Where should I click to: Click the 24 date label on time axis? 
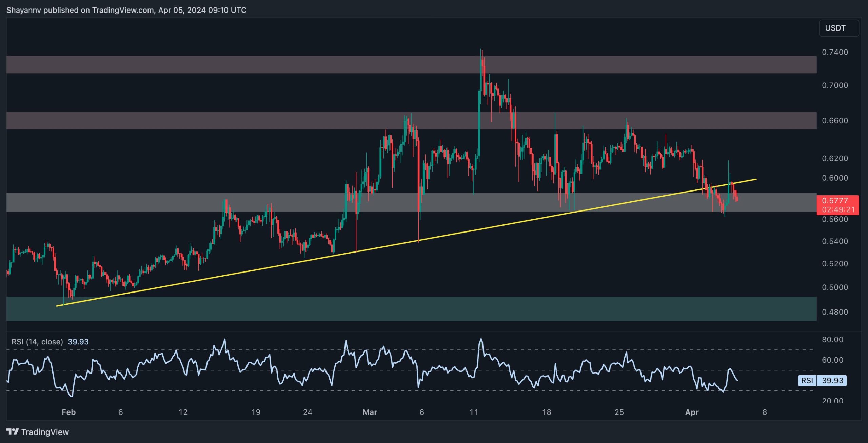point(308,412)
